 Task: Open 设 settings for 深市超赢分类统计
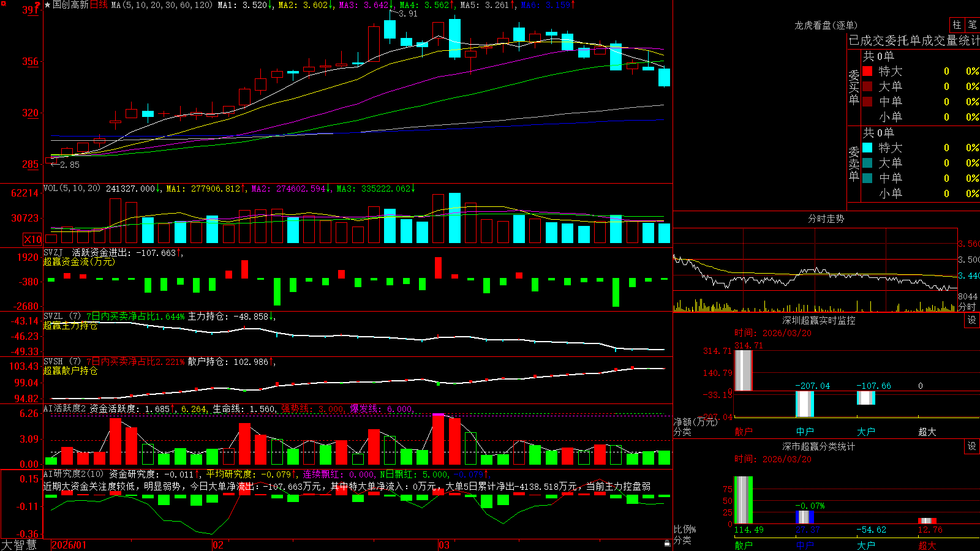[x=972, y=446]
